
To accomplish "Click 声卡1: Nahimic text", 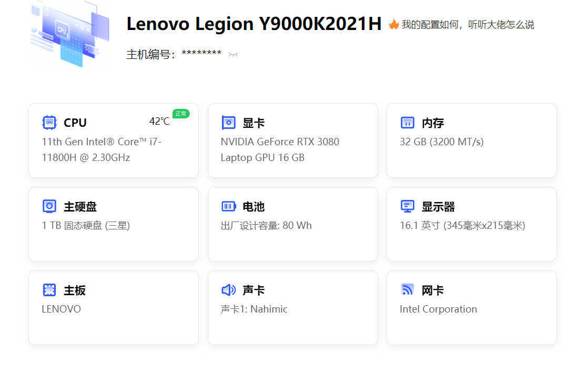I will click(x=254, y=309).
